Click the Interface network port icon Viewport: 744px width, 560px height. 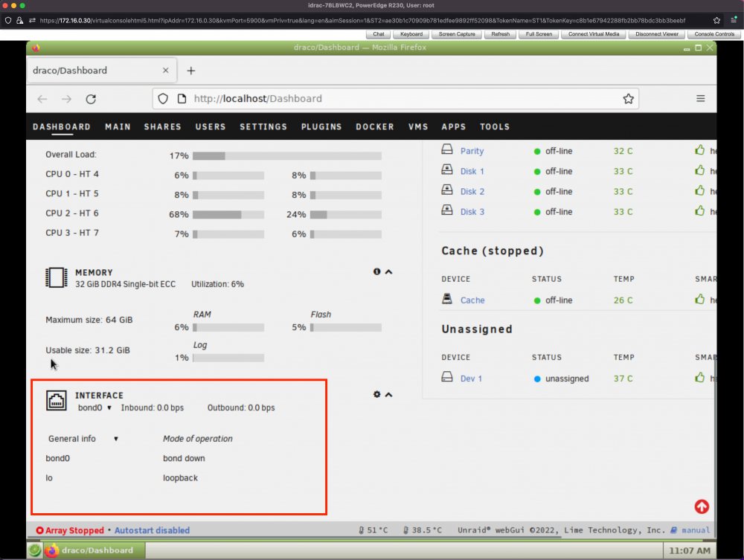click(x=57, y=401)
